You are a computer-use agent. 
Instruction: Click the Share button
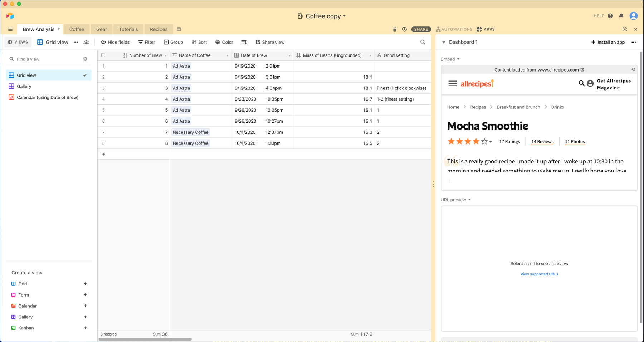click(421, 29)
